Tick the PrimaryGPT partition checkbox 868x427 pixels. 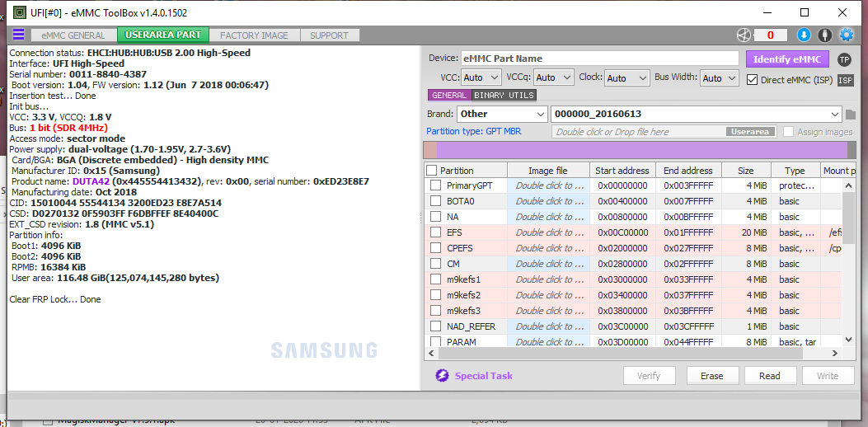click(436, 185)
